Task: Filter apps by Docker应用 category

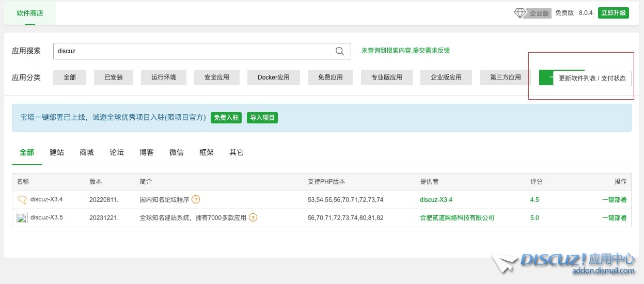Action: pos(274,77)
